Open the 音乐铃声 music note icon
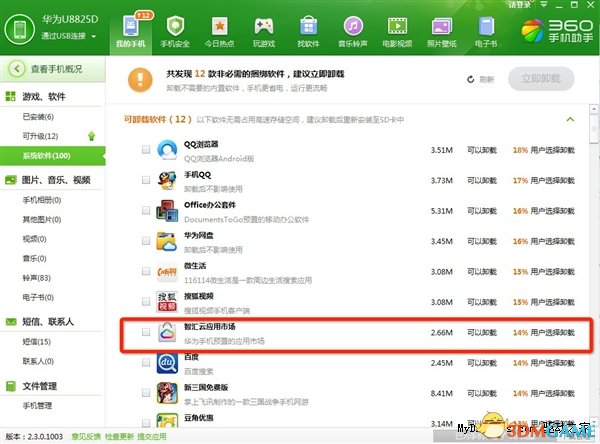 (x=353, y=26)
